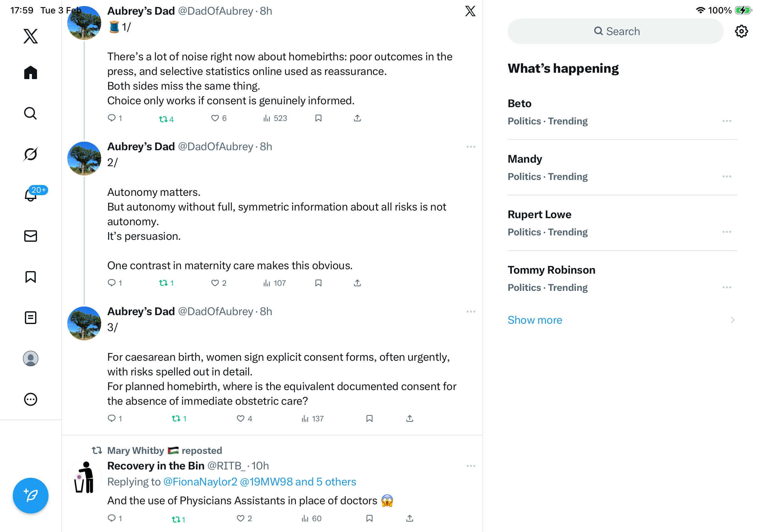762x532 pixels.
Task: Bookmark the 3/ caesarean birth post
Action: (x=370, y=418)
